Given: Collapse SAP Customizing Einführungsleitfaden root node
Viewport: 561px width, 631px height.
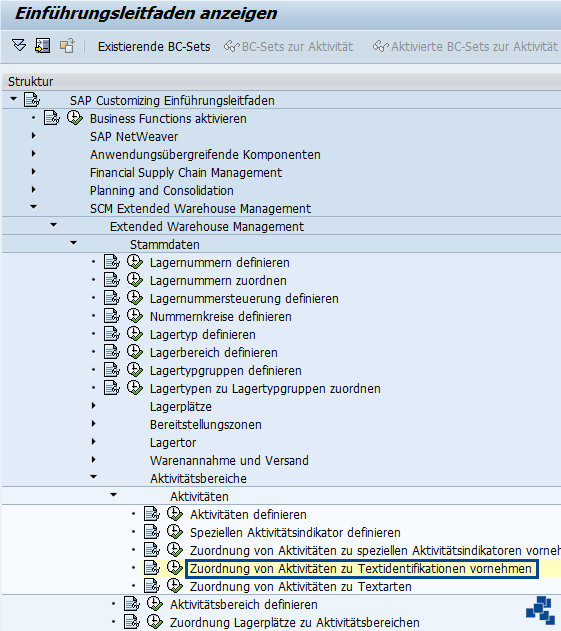Looking at the screenshot, I should [x=14, y=99].
